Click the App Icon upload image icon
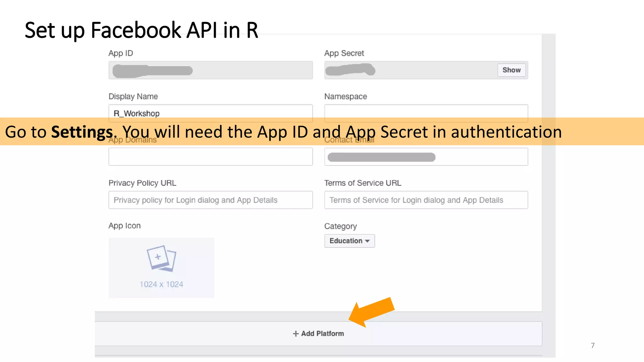644x362 pixels. [x=161, y=259]
